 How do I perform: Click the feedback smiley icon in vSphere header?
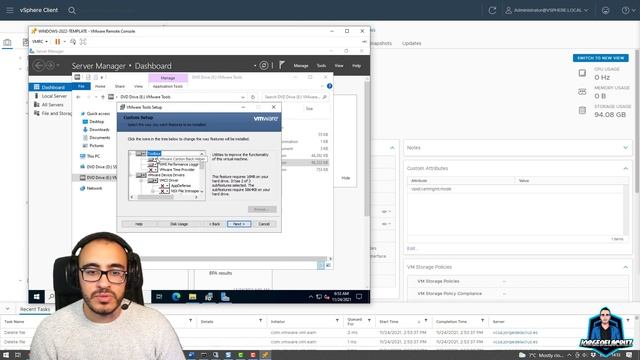pyautogui.click(x=605, y=10)
